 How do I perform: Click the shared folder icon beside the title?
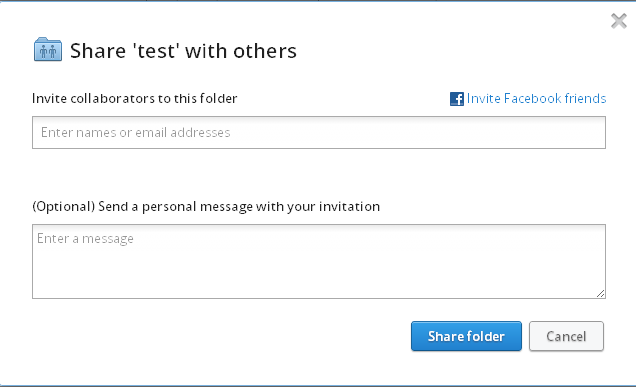pyautogui.click(x=48, y=49)
